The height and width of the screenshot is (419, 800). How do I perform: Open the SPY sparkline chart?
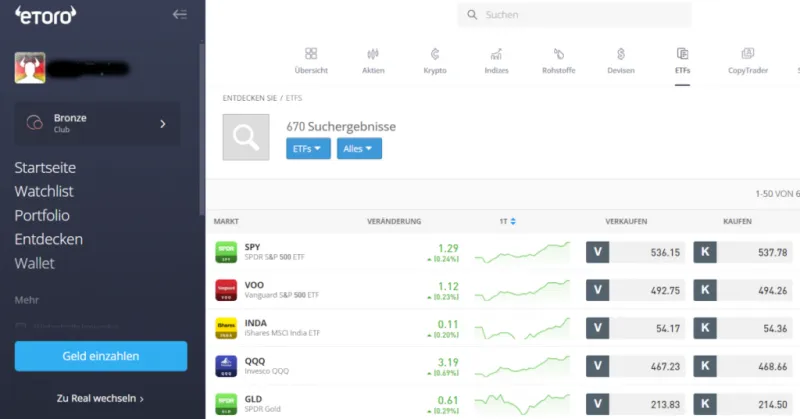522,253
